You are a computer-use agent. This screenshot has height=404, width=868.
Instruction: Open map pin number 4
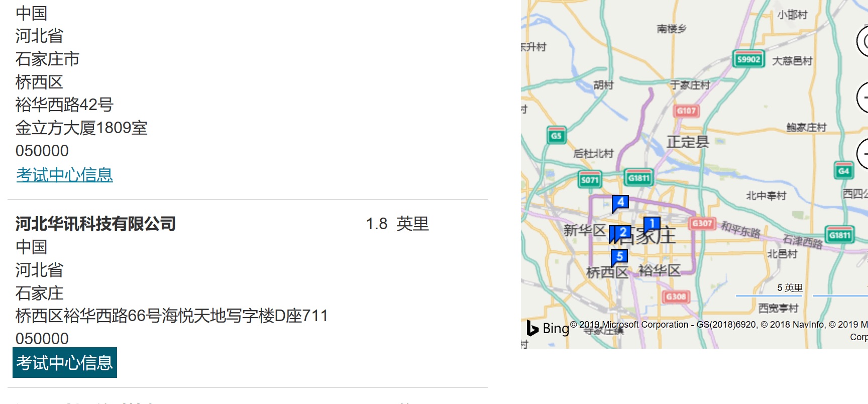point(620,204)
